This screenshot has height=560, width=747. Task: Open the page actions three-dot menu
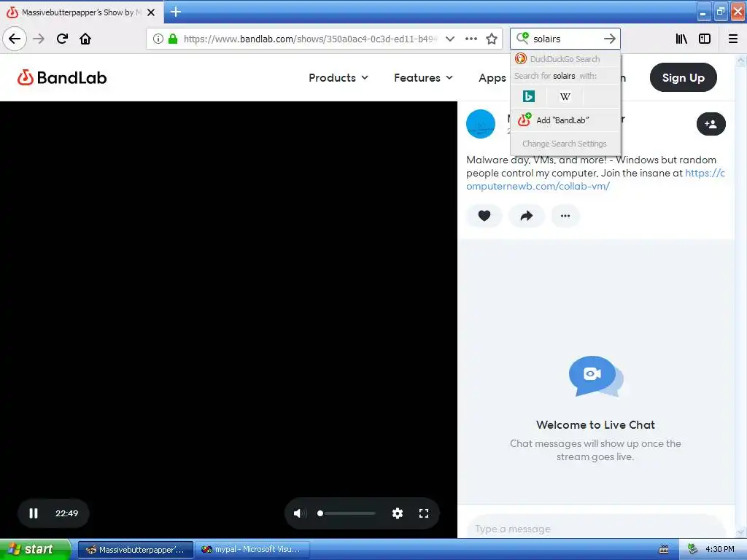click(x=471, y=39)
